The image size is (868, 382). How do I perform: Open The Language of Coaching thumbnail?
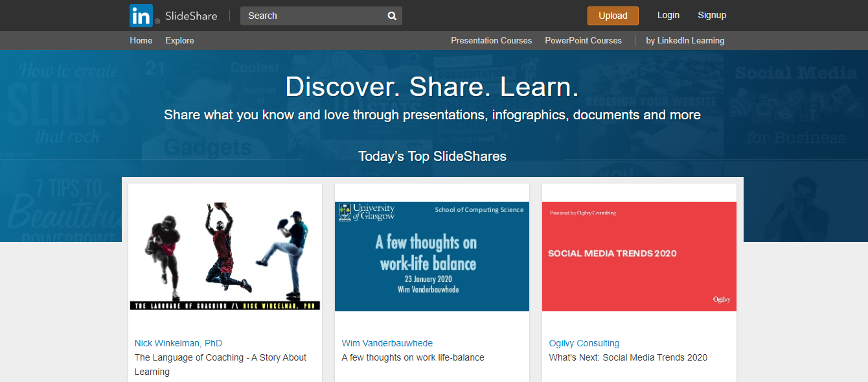coord(225,256)
